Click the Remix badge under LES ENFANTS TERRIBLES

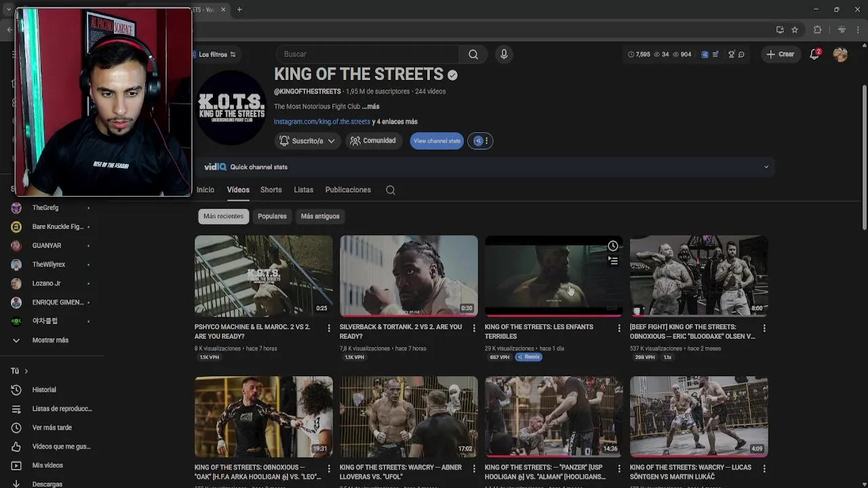coord(528,357)
